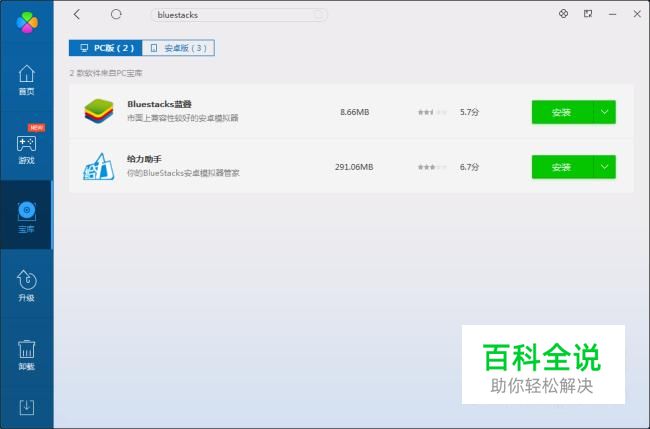Install 给力助手 with the green 安装 button
The image size is (650, 429).
coord(562,167)
